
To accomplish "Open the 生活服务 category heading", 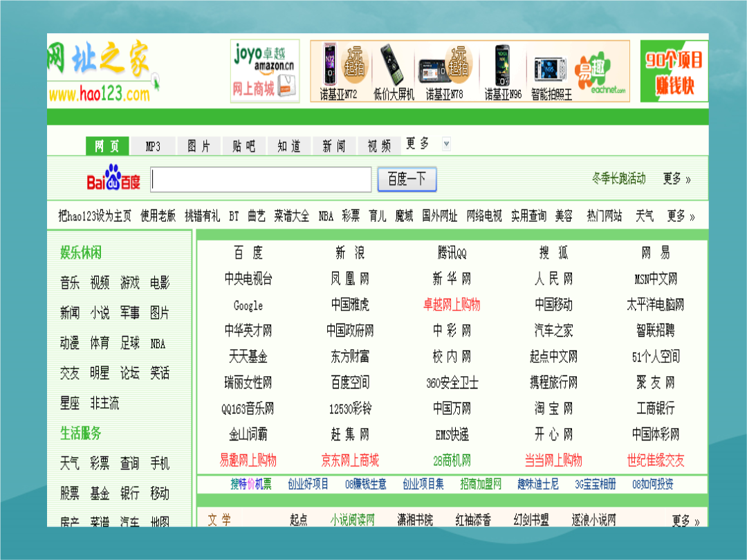I will click(x=81, y=433).
